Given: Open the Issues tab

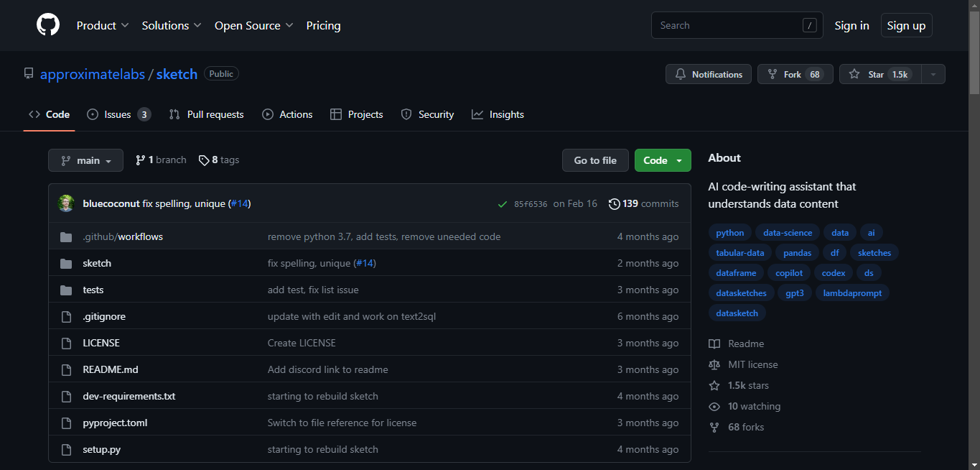Looking at the screenshot, I should tap(118, 114).
